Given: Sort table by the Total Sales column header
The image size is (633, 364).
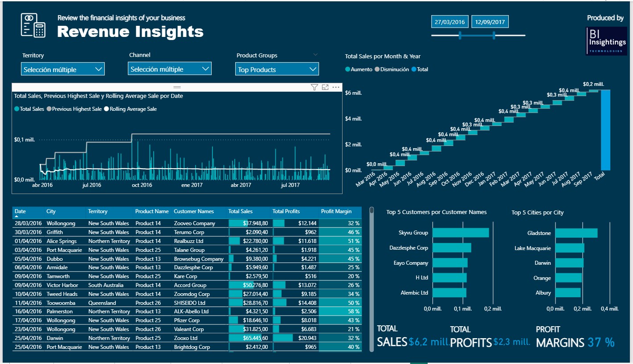Looking at the screenshot, I should click(241, 211).
